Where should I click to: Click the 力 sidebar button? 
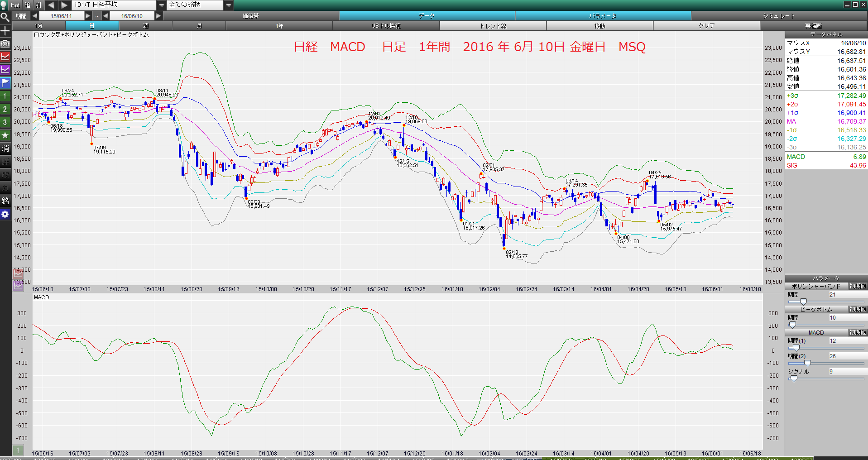coord(5,188)
